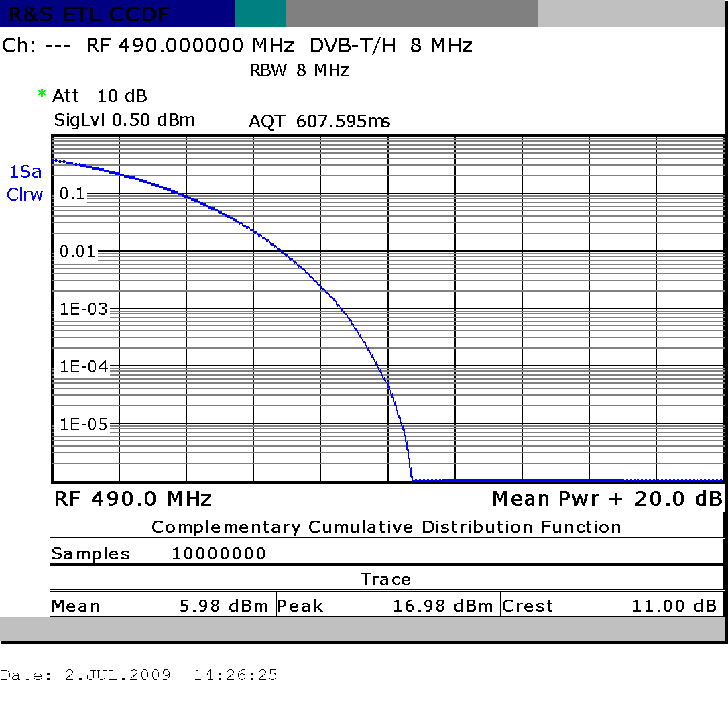Screen dimensions: 728x707
Task: Click the Ch: --- channel field
Action: point(37,46)
